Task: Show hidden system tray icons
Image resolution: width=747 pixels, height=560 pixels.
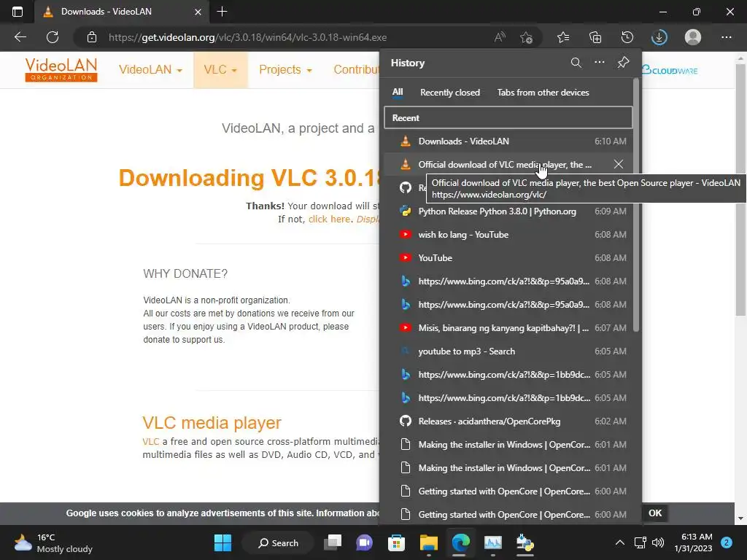Action: click(620, 542)
